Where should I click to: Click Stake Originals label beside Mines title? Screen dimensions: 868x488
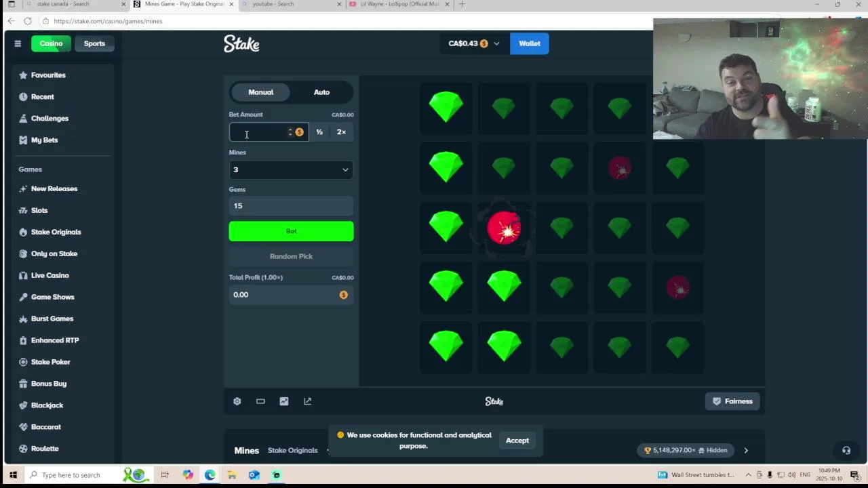tap(292, 451)
